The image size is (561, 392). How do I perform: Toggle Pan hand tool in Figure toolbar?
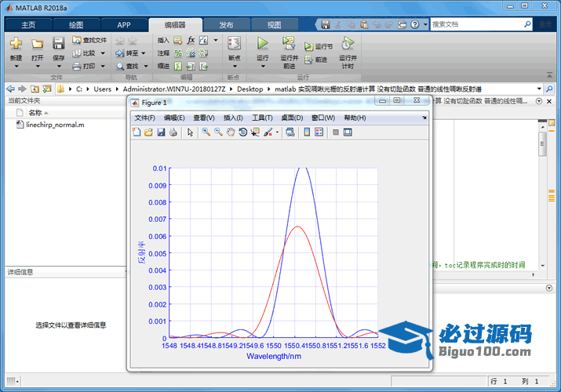point(231,132)
